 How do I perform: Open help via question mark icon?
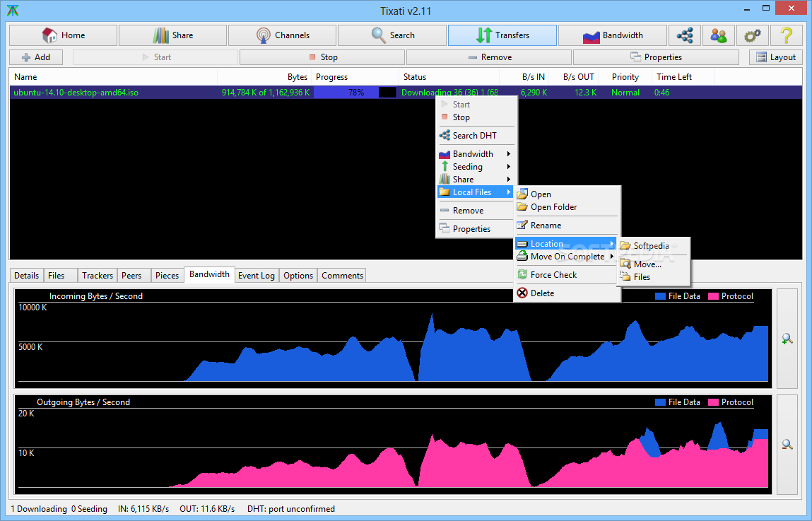(786, 35)
